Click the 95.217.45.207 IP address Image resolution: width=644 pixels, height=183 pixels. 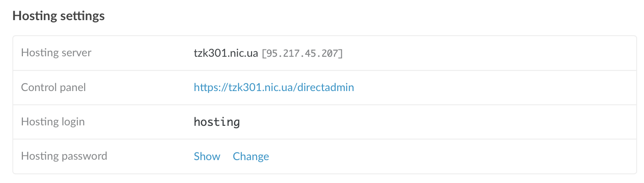pos(302,54)
